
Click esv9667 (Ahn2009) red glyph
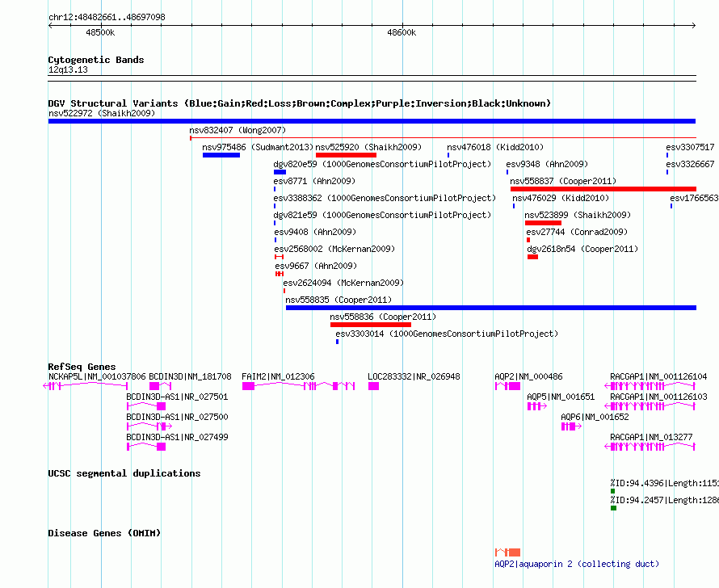pos(280,274)
